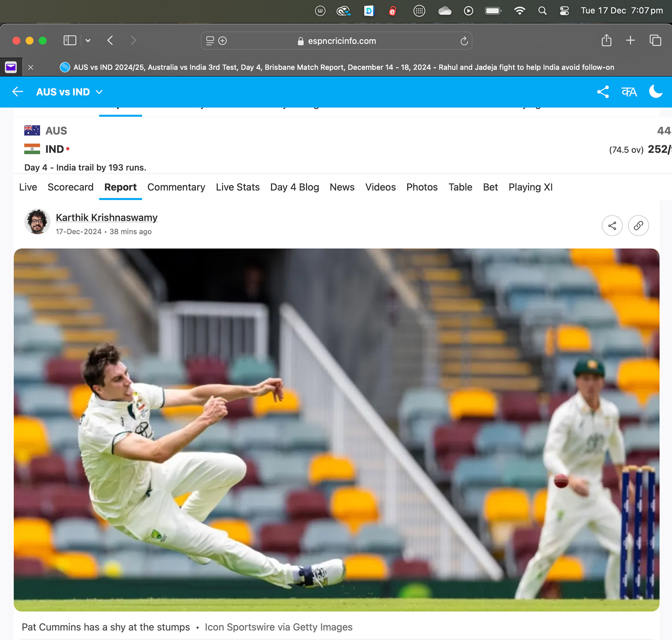Copy article link with chain icon

pos(638,226)
